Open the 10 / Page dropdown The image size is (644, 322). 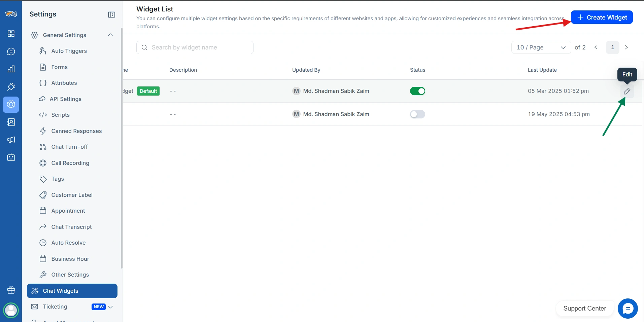(541, 47)
